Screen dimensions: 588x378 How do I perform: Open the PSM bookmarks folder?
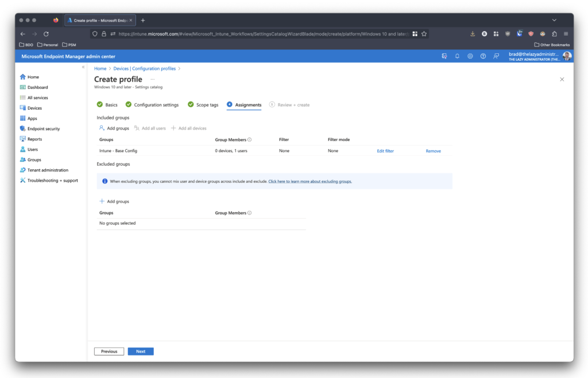[69, 45]
